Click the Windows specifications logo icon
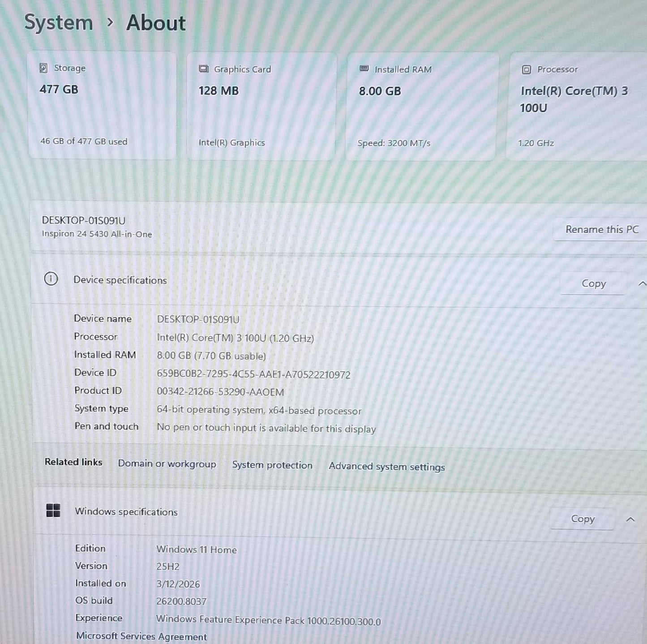647x644 pixels. click(x=53, y=511)
